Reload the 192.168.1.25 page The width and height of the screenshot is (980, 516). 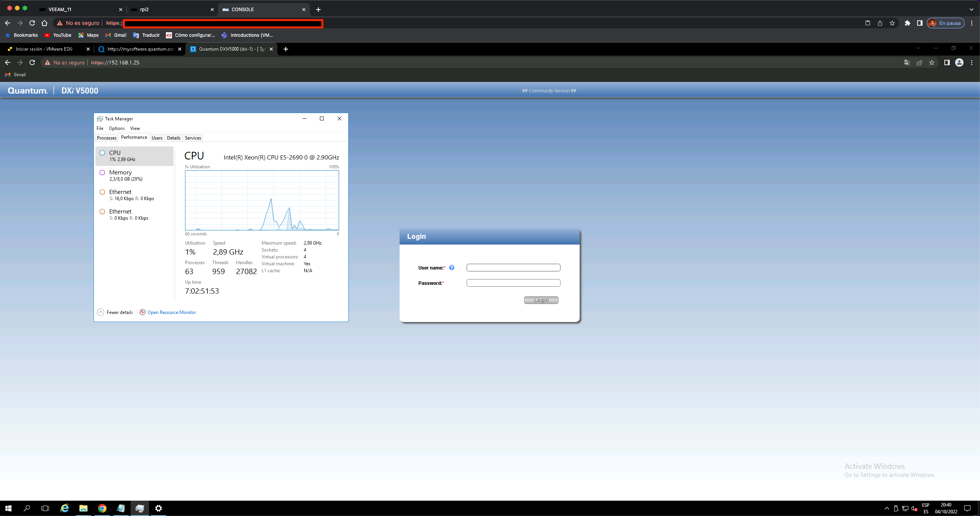click(32, 62)
